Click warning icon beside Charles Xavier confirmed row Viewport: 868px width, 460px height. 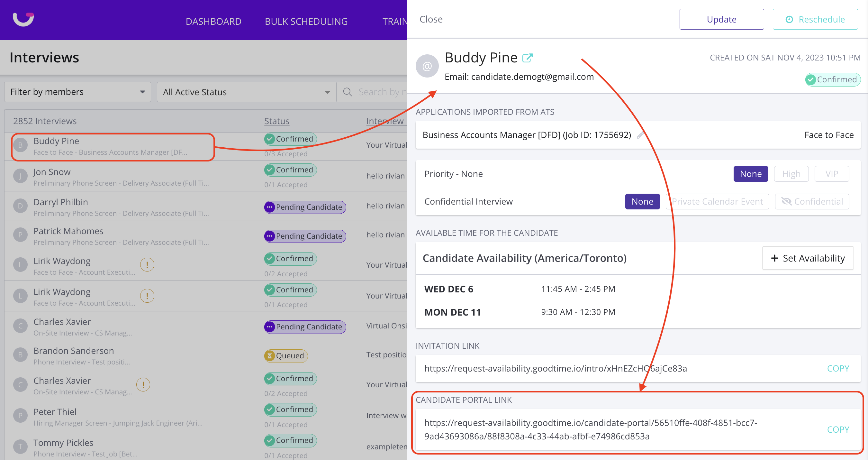[143, 384]
